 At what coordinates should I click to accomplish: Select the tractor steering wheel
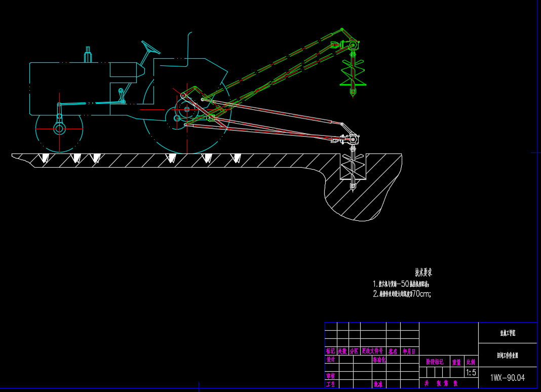151,47
